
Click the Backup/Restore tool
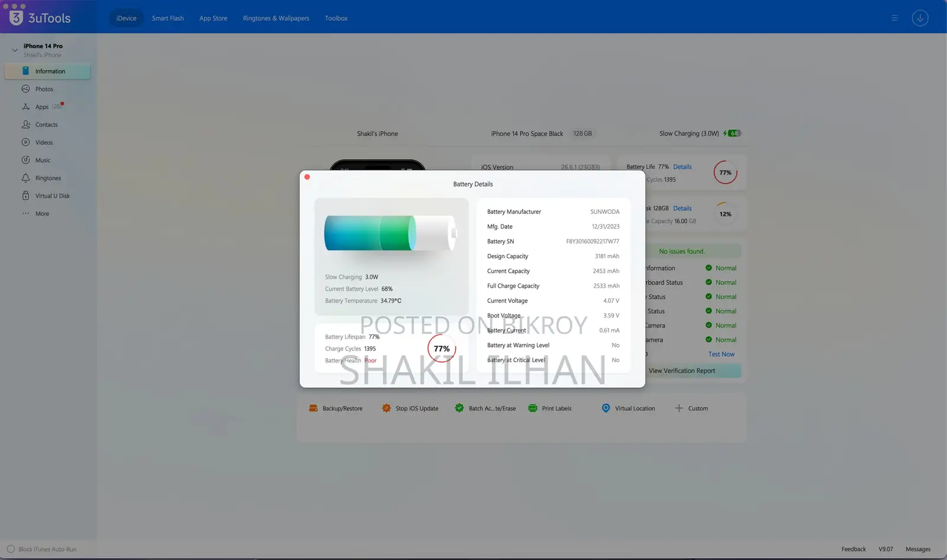336,408
